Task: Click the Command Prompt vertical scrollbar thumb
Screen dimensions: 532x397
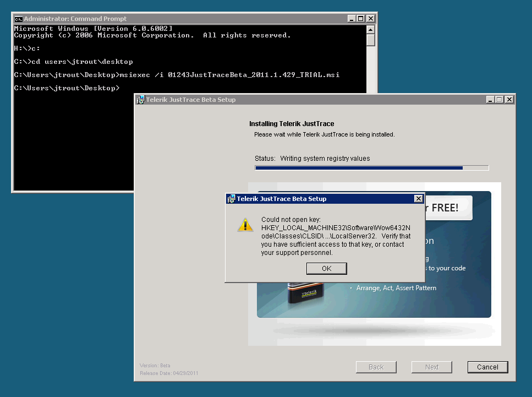Action: [x=370, y=40]
